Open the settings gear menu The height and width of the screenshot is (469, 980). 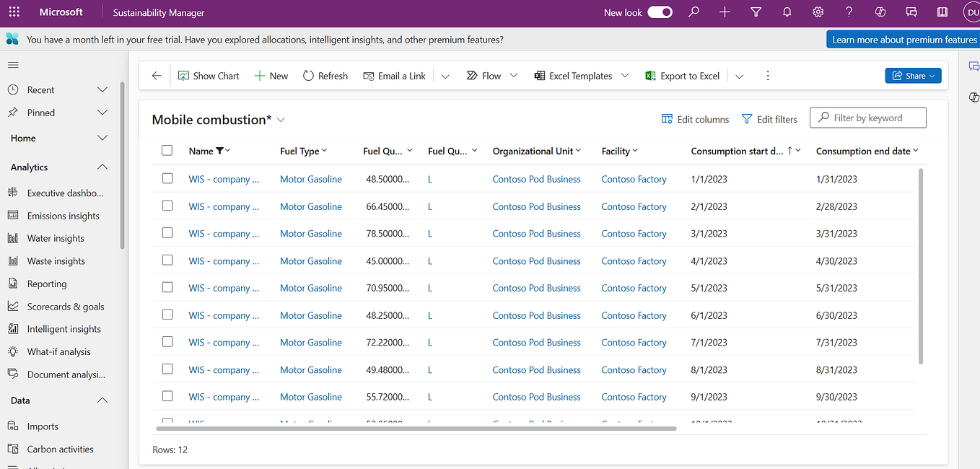click(x=818, y=12)
